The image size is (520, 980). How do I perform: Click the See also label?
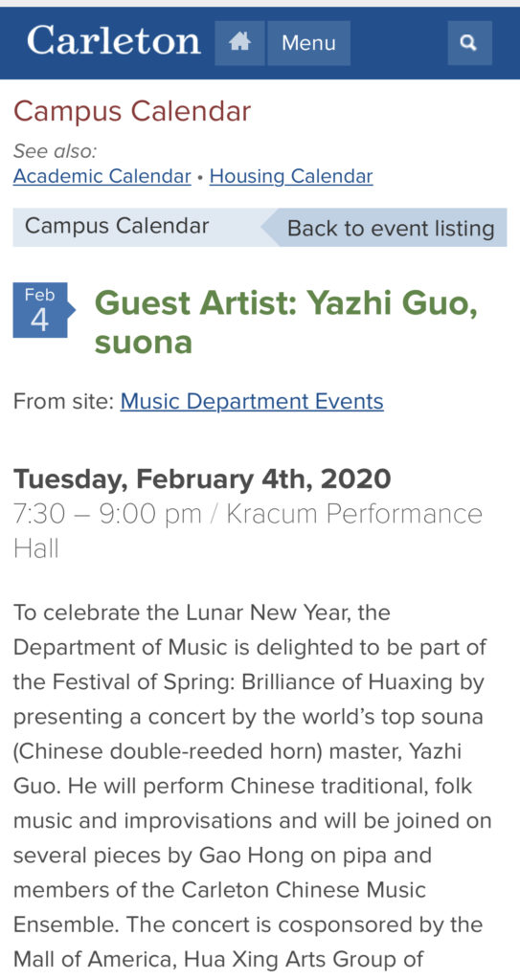pos(56,151)
